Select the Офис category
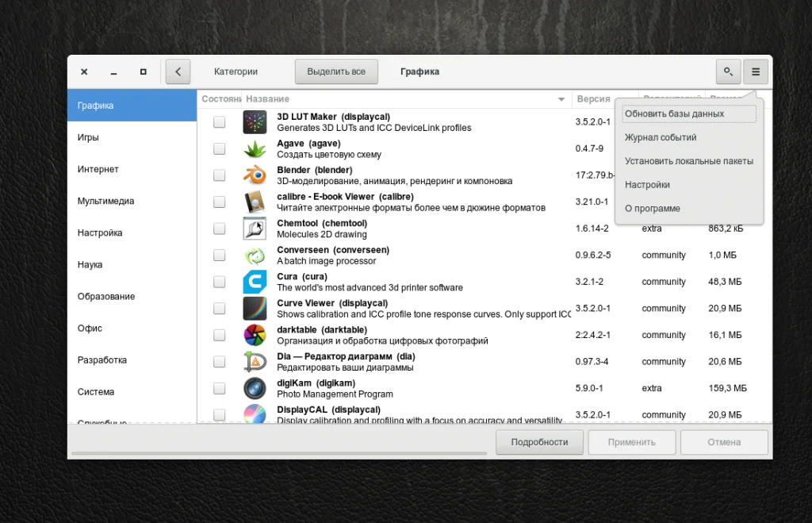 pyautogui.click(x=132, y=328)
